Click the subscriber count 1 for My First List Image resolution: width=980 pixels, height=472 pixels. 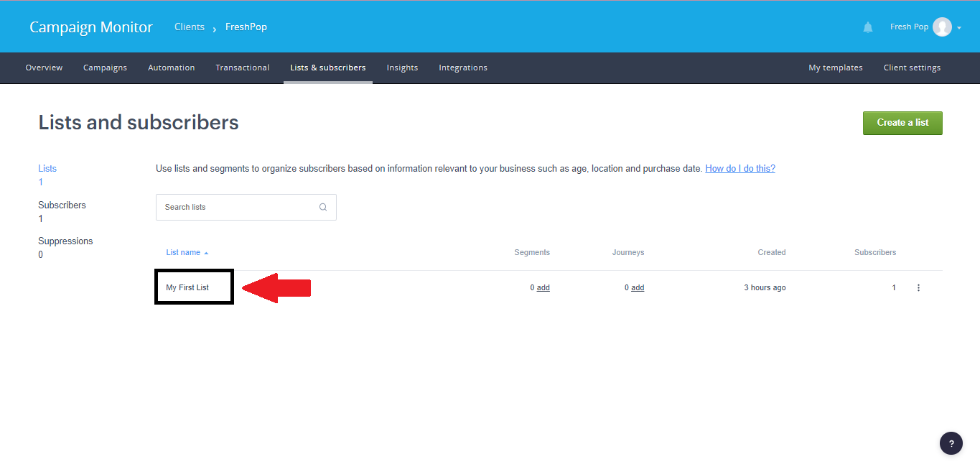coord(894,287)
